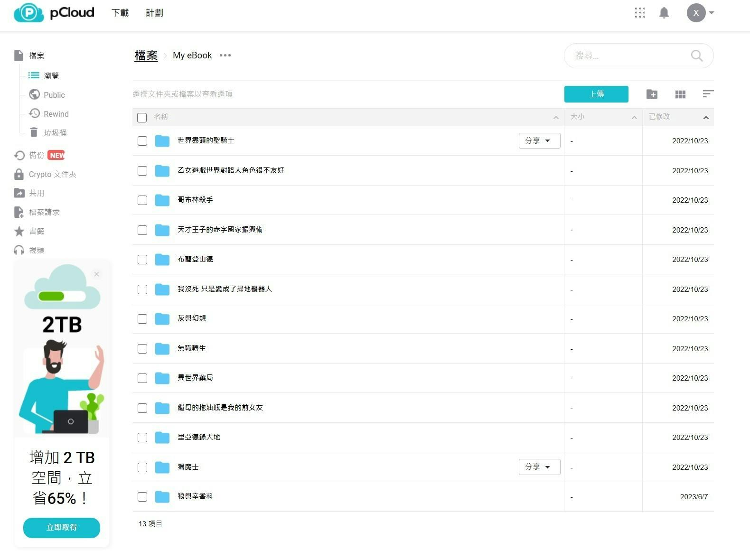This screenshot has width=750, height=560.
Task: Click the new folder icon
Action: pos(652,94)
